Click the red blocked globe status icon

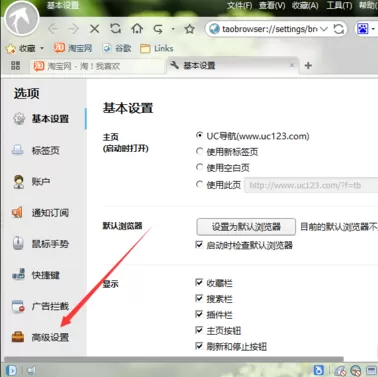[356, 371]
